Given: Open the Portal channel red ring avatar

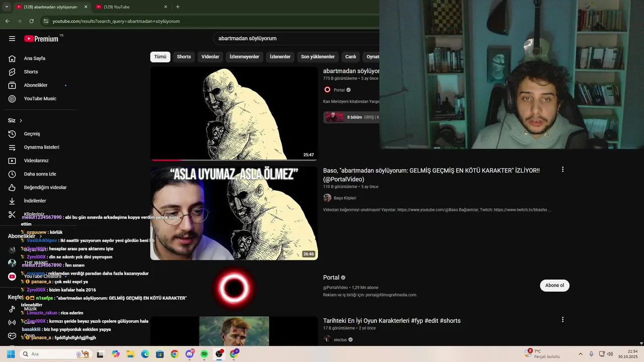Looking at the screenshot, I should pos(234,288).
